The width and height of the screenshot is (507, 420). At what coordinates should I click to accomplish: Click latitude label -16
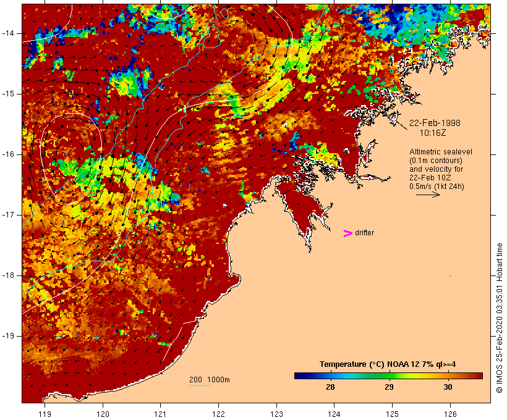tap(7, 154)
